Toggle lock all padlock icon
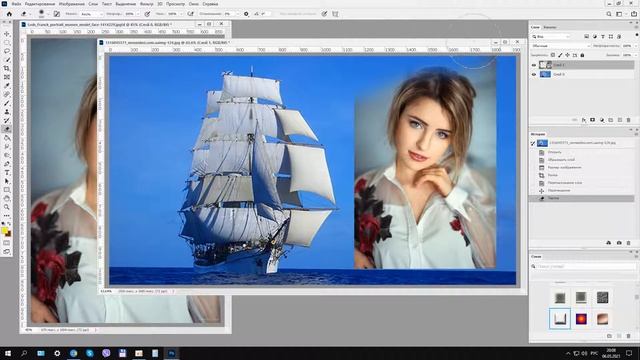This screenshot has height=360, width=640. click(582, 55)
